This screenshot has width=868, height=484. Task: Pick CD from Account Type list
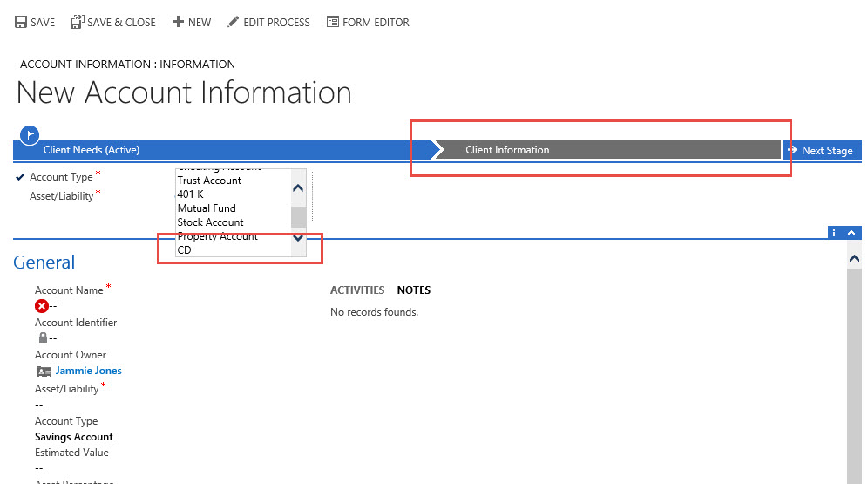coord(184,250)
